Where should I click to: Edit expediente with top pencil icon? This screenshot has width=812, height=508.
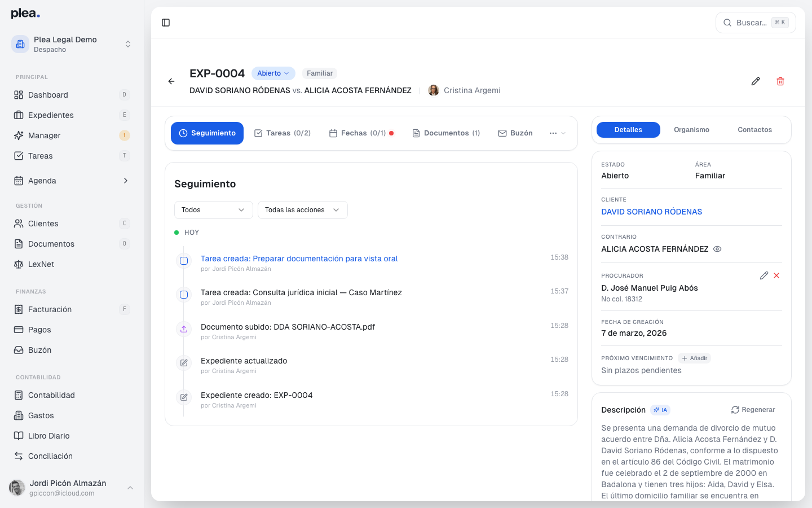756,81
